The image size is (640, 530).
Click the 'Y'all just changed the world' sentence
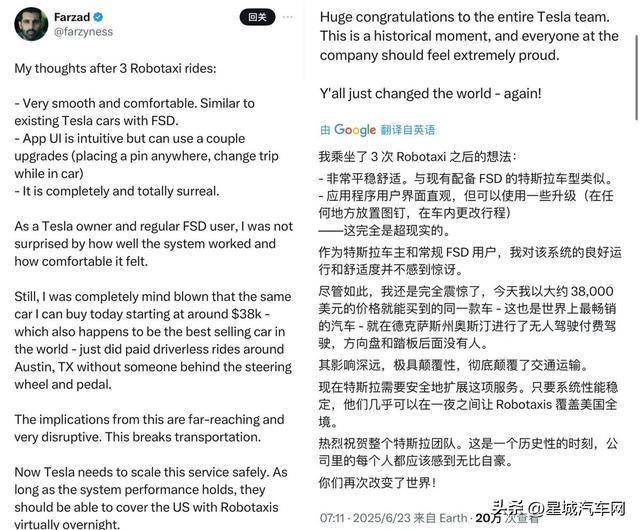(x=431, y=94)
